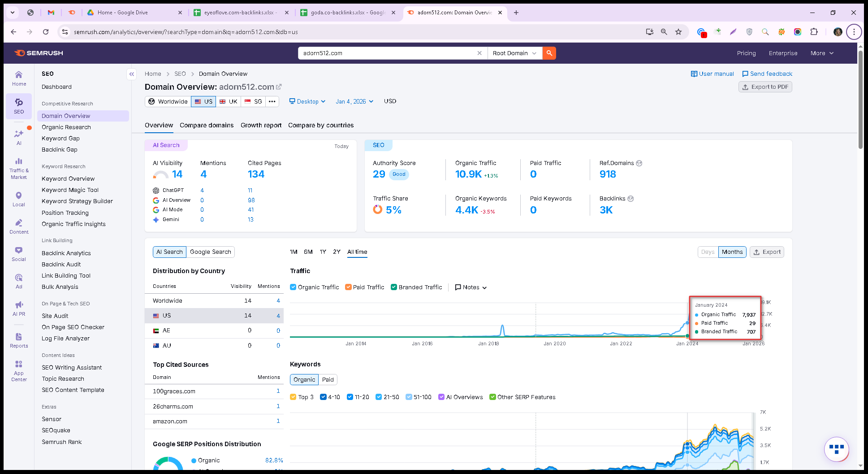
Task: Collapse the SEO sidebar menu
Action: point(132,74)
